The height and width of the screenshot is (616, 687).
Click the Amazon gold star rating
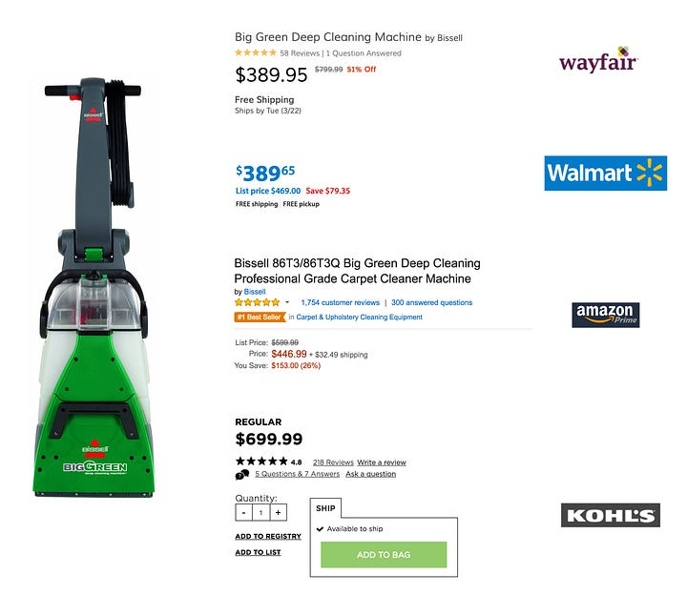(x=257, y=302)
